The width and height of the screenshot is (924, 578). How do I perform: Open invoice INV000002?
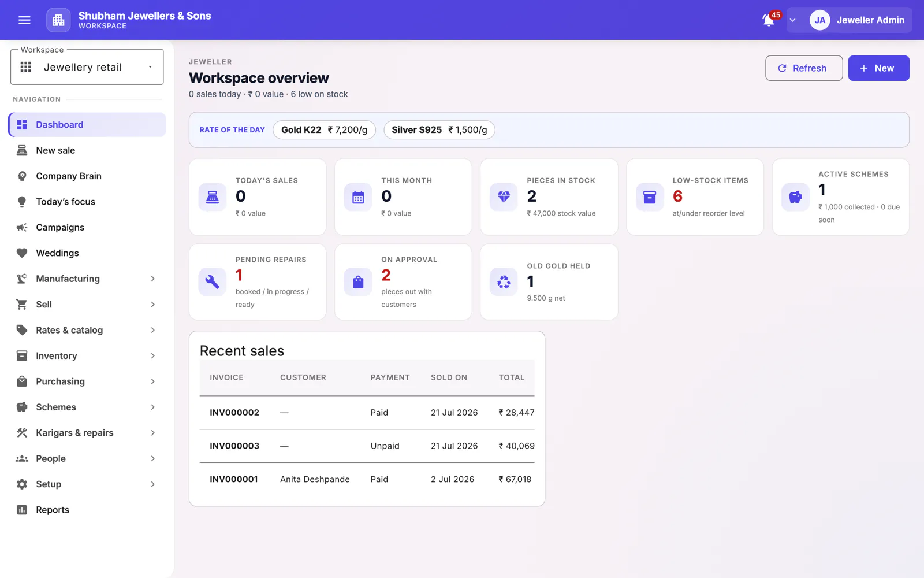pos(234,413)
